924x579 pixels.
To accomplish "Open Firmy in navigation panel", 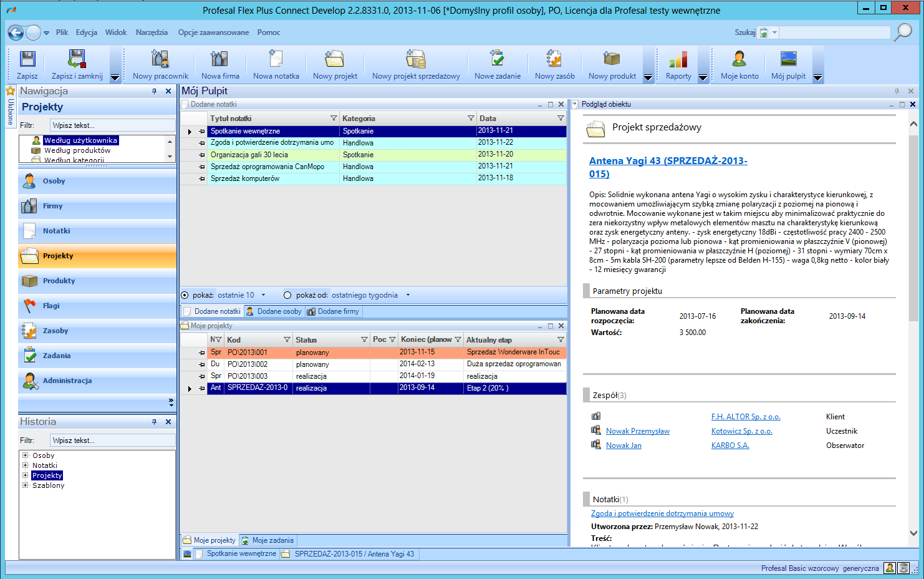I will click(97, 206).
